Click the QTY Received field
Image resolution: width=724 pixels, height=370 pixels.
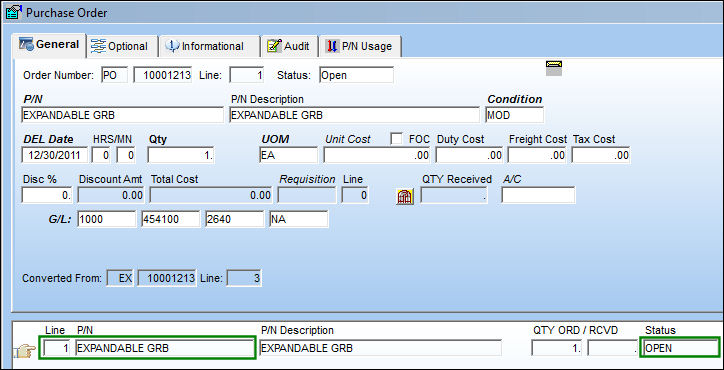tap(454, 195)
